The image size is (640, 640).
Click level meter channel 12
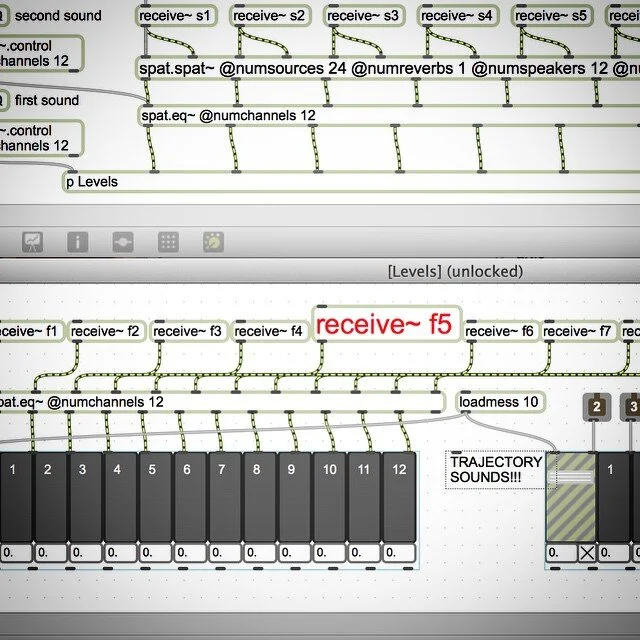point(399,497)
